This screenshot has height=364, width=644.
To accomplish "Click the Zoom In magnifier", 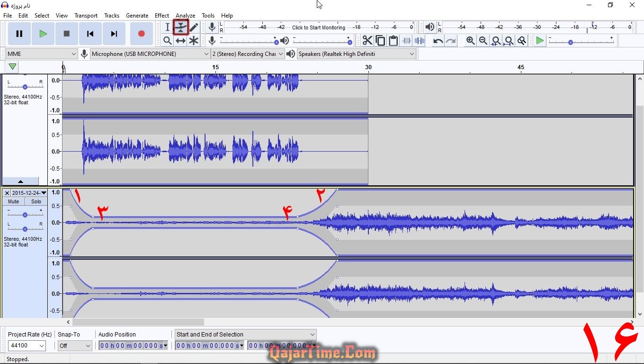I will tap(470, 41).
